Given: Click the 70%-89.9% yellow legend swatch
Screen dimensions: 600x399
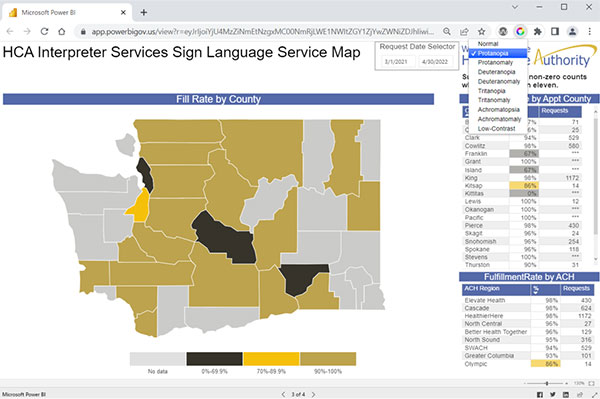Looking at the screenshot, I should (x=271, y=359).
